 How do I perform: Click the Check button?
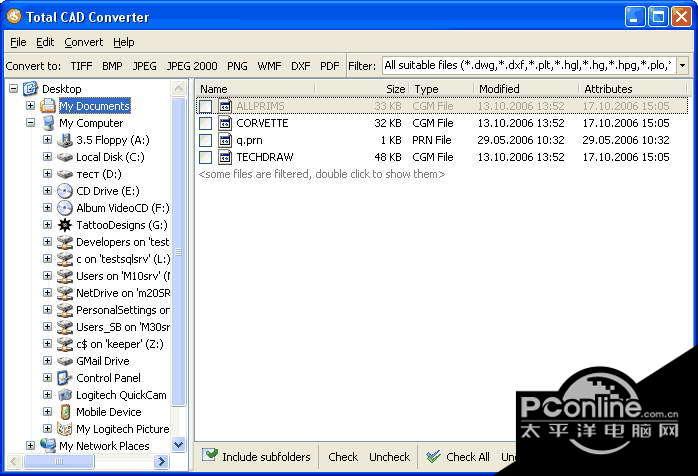click(343, 457)
